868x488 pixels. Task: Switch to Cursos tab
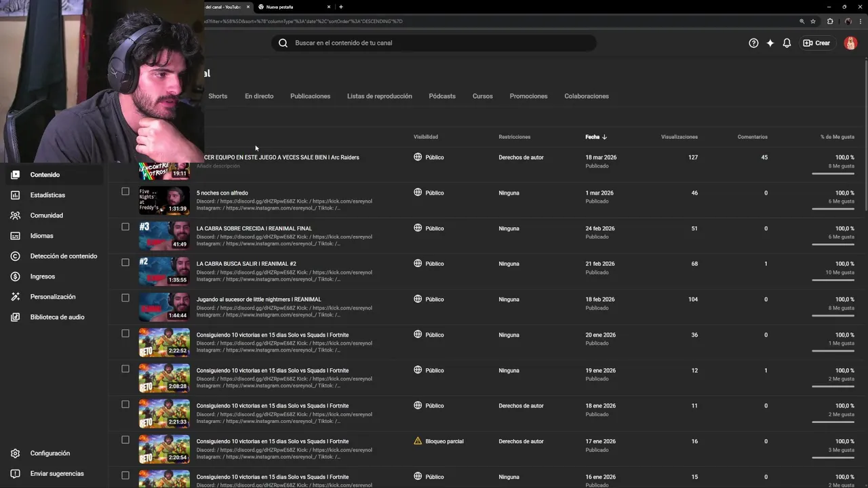[483, 96]
